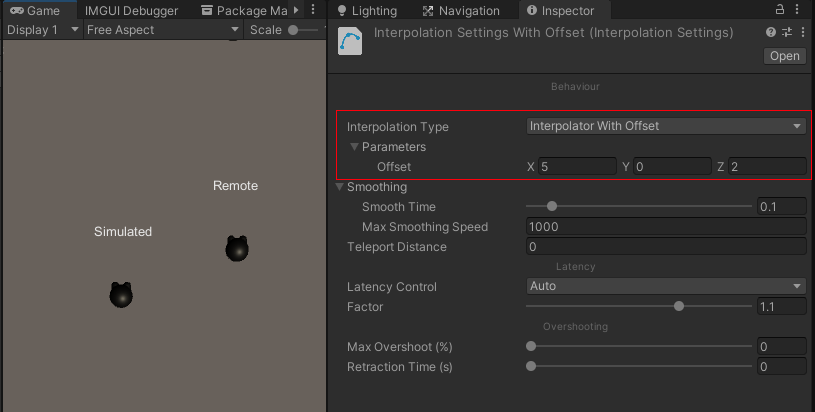Viewport: 815px width, 412px height.
Task: Open the Display 1 dropdown
Action: pyautogui.click(x=43, y=30)
